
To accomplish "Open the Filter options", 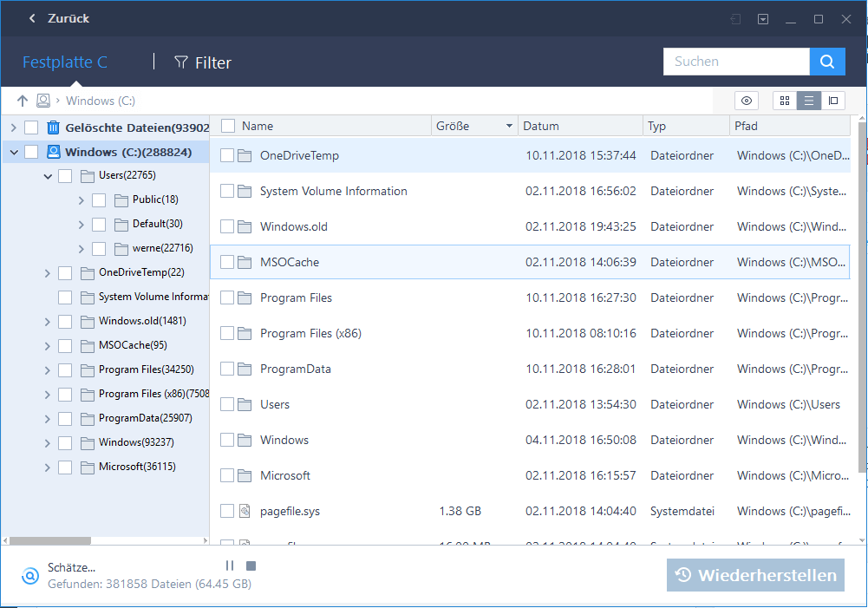I will point(203,62).
